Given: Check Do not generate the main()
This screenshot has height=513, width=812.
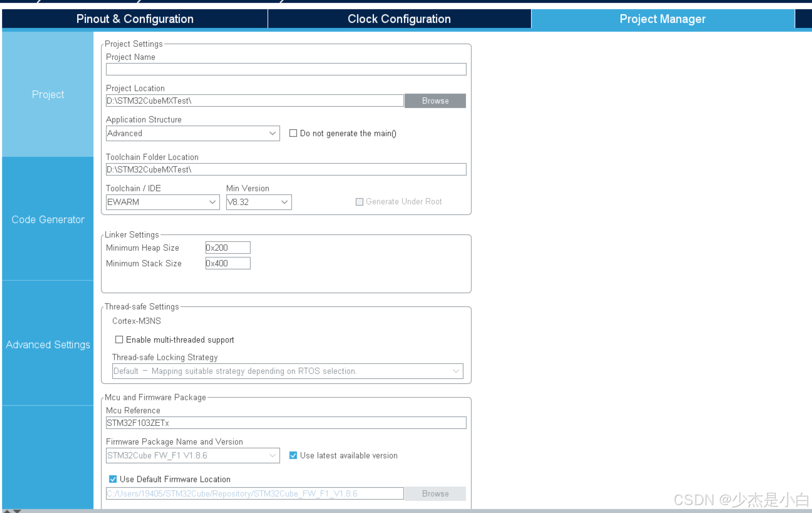Looking at the screenshot, I should [x=293, y=133].
